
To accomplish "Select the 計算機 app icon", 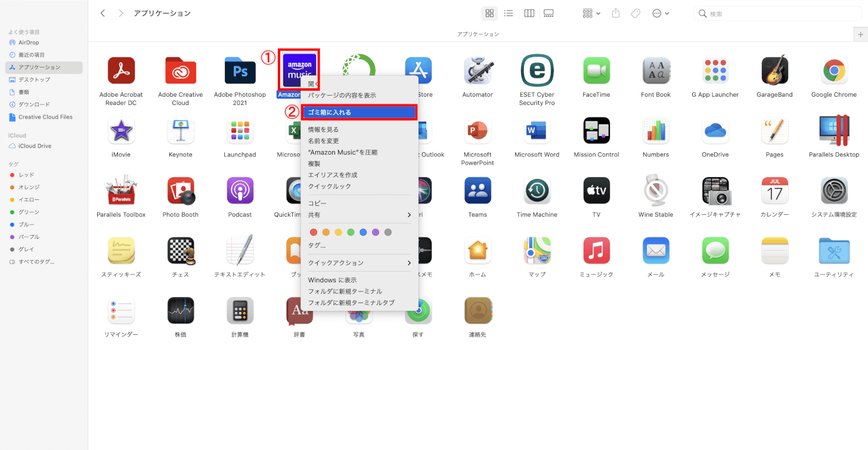I will click(240, 310).
